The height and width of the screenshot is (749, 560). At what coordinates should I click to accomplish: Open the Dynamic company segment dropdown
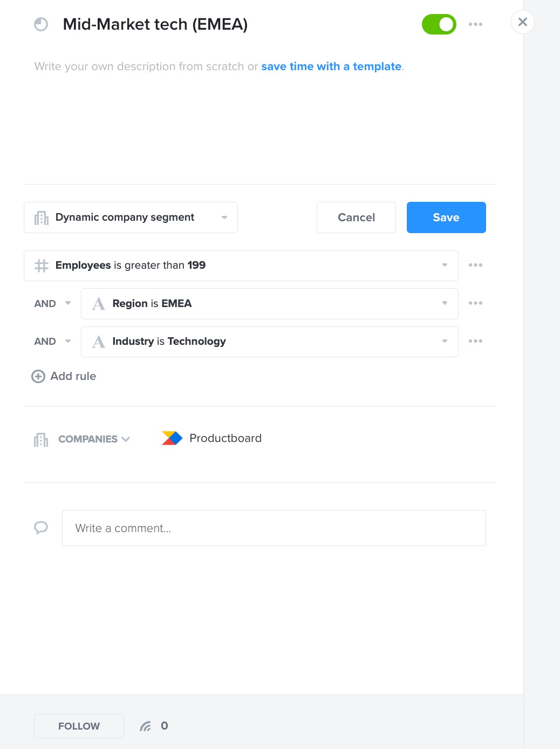coord(131,217)
